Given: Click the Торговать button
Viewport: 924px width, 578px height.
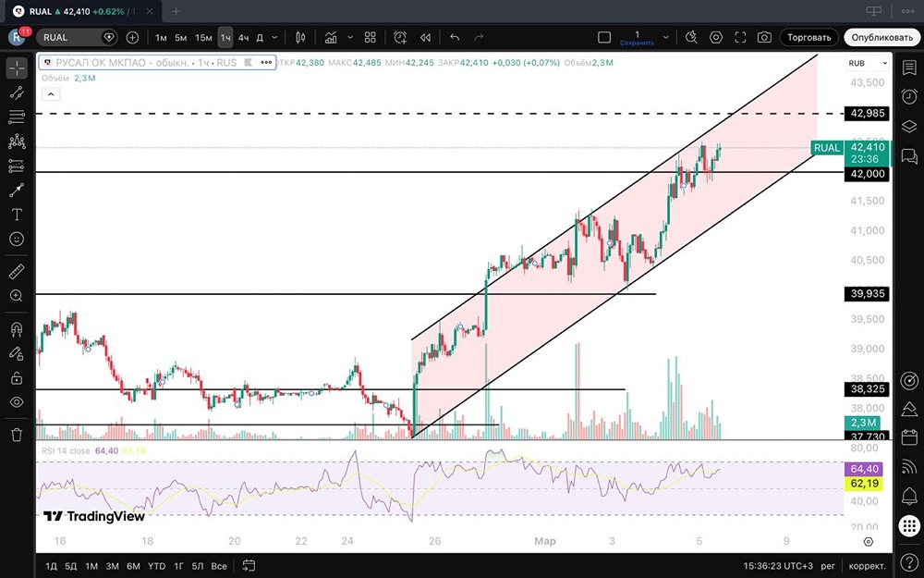Looking at the screenshot, I should (x=809, y=38).
